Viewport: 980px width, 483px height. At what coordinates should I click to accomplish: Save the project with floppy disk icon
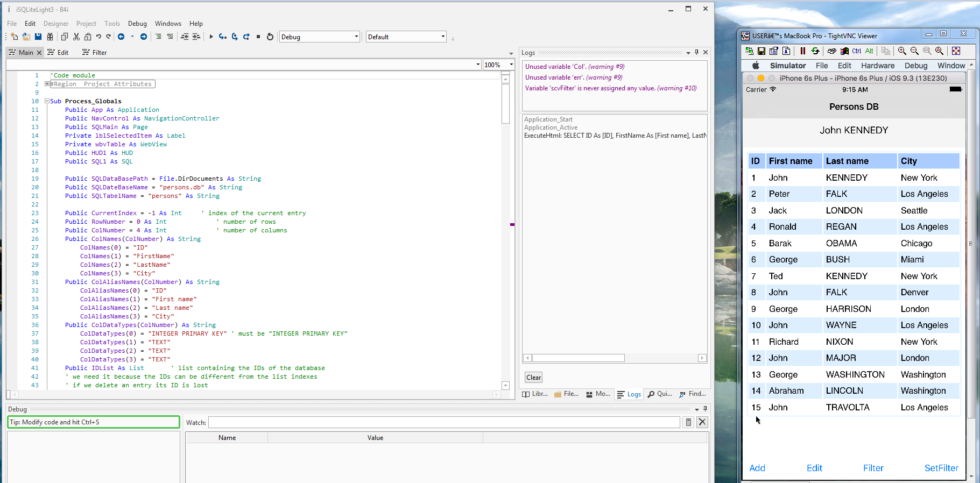pyautogui.click(x=38, y=37)
